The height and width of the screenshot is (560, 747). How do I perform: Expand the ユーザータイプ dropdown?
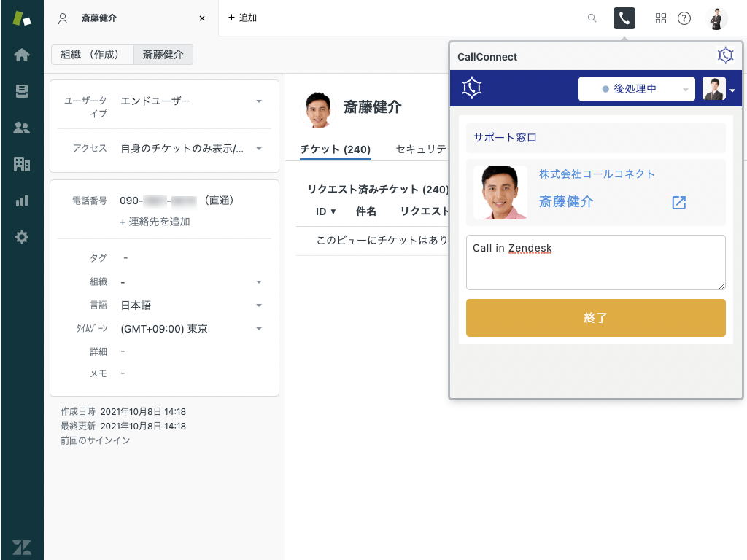(x=259, y=101)
